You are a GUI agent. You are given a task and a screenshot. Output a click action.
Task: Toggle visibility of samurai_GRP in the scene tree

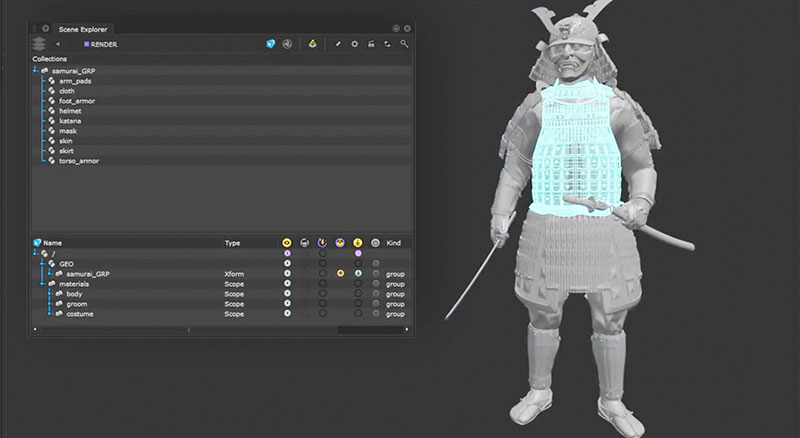point(288,273)
